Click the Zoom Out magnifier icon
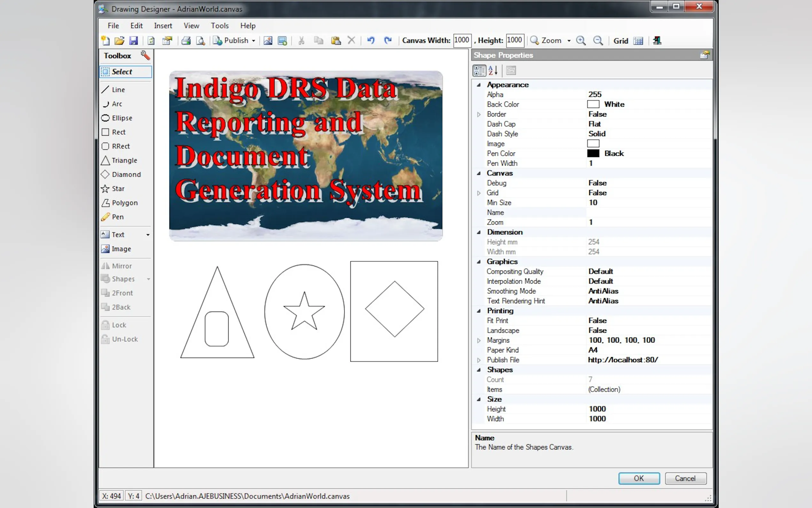Image resolution: width=812 pixels, height=508 pixels. pos(598,41)
